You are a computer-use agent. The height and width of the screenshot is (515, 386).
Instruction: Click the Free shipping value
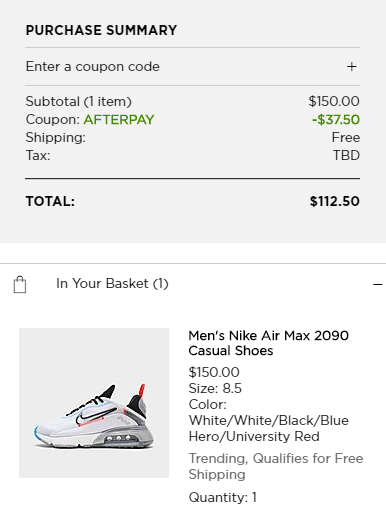[346, 137]
